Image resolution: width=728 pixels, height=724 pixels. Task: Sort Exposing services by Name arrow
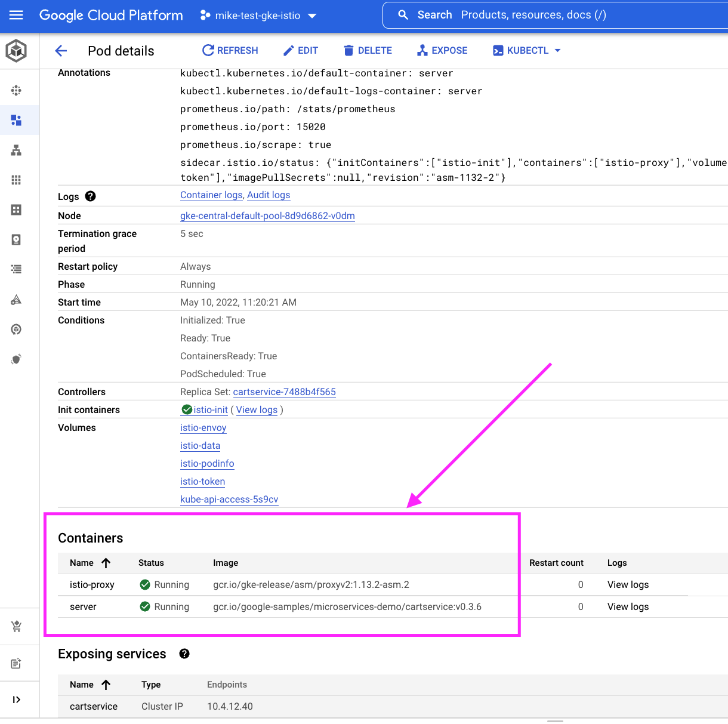106,685
